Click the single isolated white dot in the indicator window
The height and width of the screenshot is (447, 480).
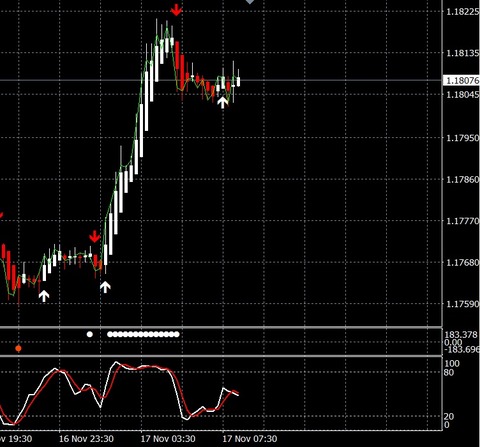click(x=90, y=334)
